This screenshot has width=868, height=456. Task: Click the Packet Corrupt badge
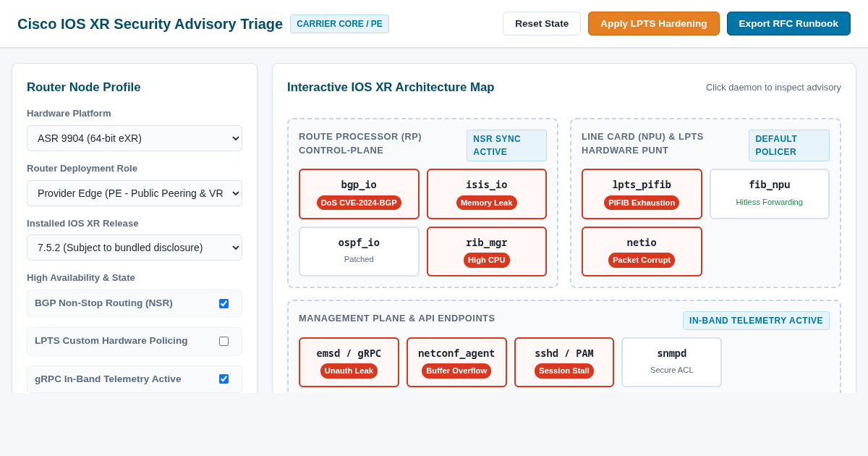[x=642, y=260]
